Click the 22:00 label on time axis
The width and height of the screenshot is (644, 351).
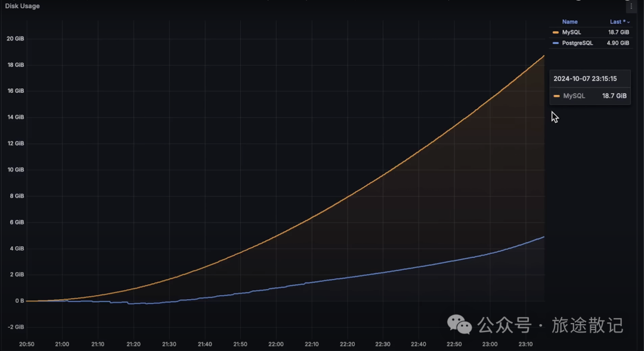pyautogui.click(x=275, y=344)
